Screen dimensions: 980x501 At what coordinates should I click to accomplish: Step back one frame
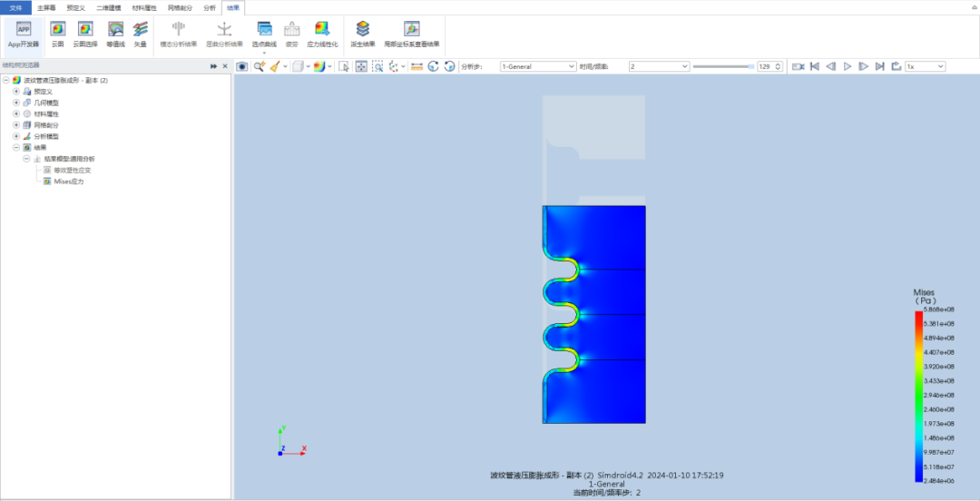pyautogui.click(x=830, y=66)
